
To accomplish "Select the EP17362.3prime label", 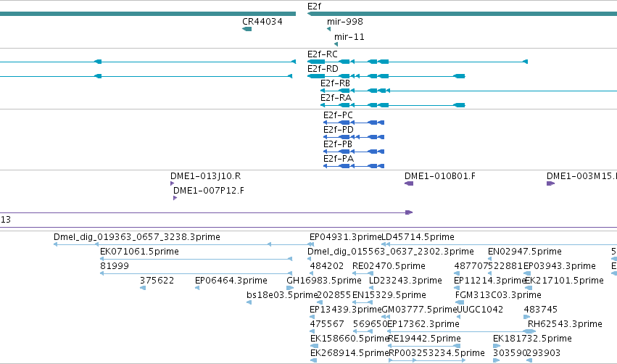I will (423, 325).
